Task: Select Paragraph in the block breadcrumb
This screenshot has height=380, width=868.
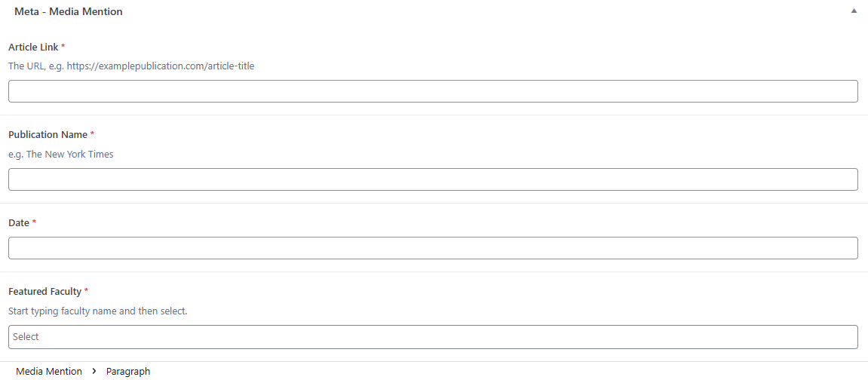Action: pyautogui.click(x=128, y=372)
